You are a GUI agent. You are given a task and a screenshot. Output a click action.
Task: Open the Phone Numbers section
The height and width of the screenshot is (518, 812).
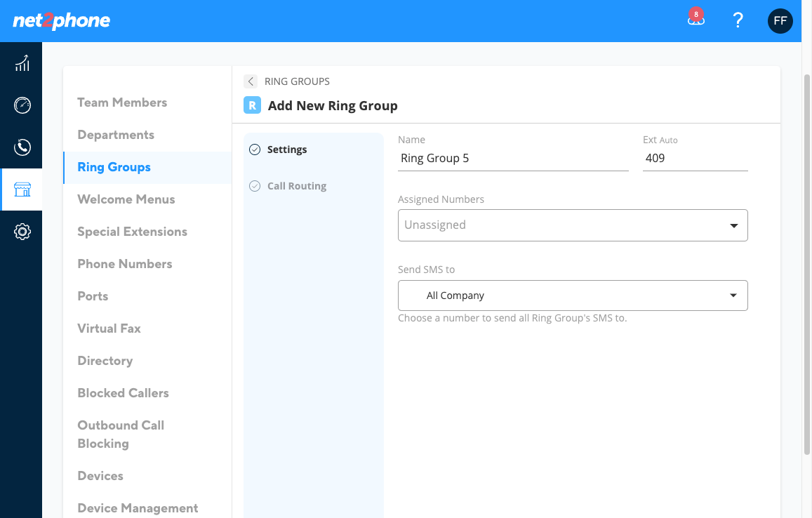point(125,264)
